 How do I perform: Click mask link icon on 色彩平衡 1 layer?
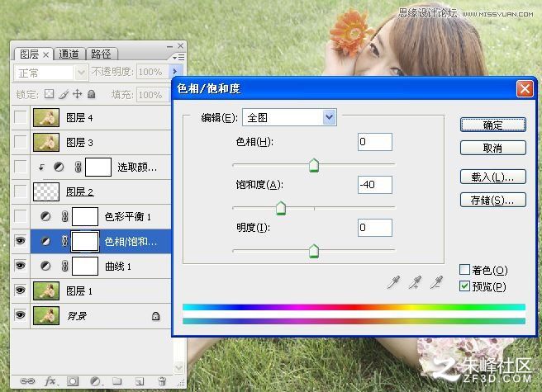64,216
